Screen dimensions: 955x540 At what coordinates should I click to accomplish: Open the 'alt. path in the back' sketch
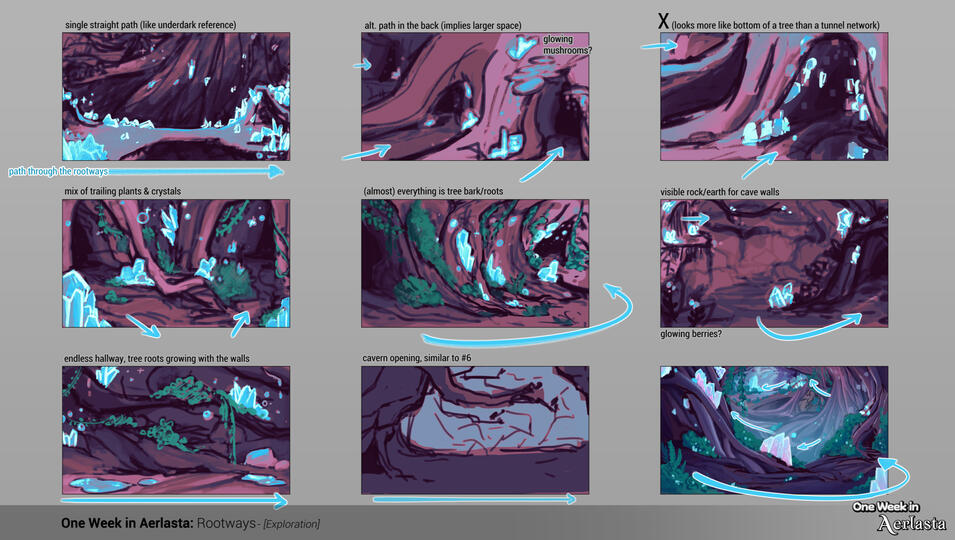click(475, 96)
